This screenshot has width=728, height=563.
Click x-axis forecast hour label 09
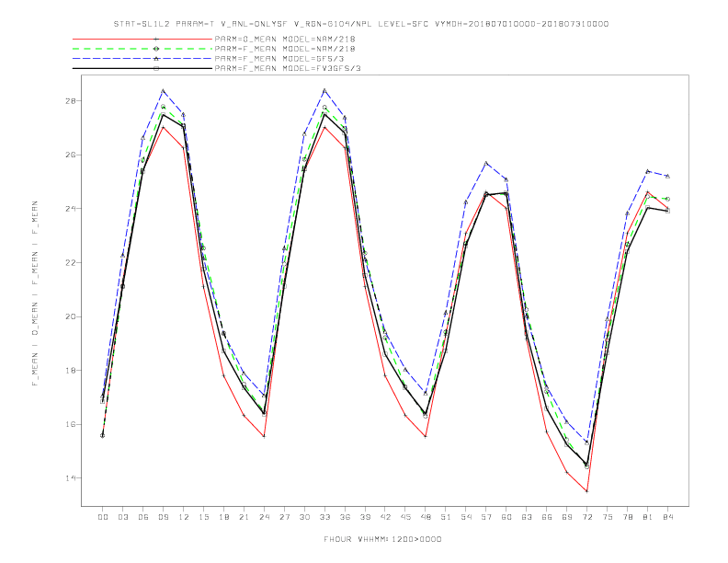point(164,517)
